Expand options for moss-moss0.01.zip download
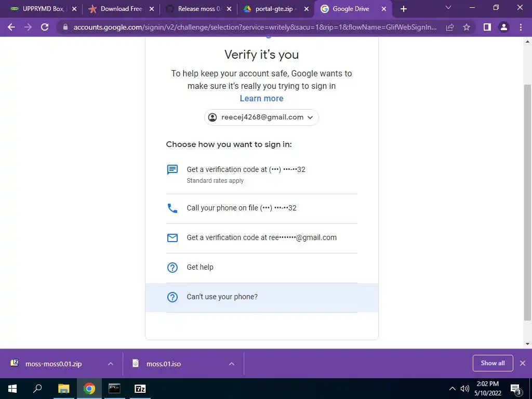 (111, 364)
